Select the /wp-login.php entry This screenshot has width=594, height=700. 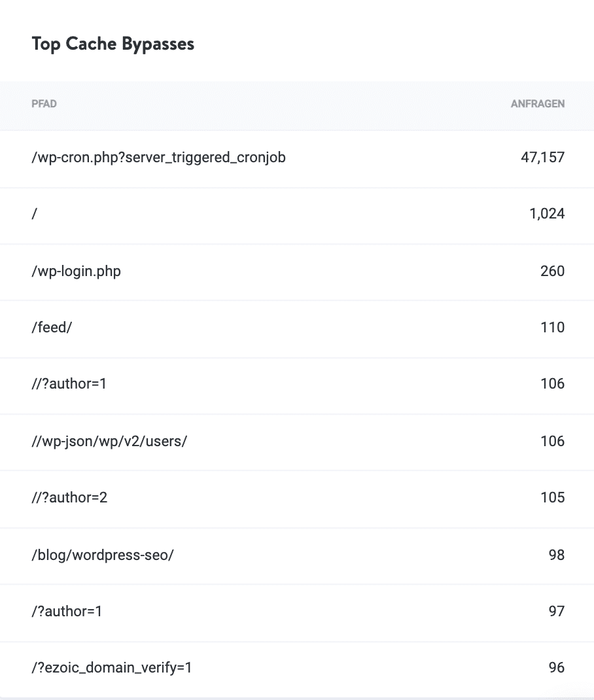coord(76,271)
